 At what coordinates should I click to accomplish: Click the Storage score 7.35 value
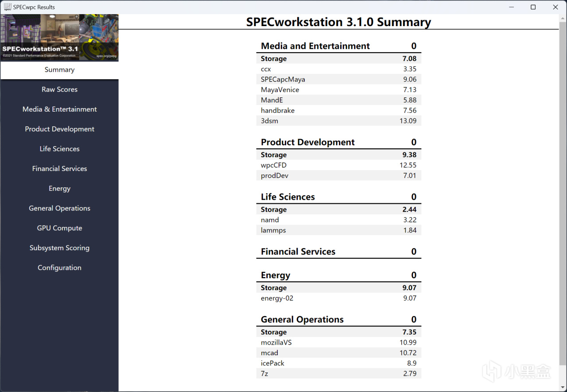(x=409, y=332)
